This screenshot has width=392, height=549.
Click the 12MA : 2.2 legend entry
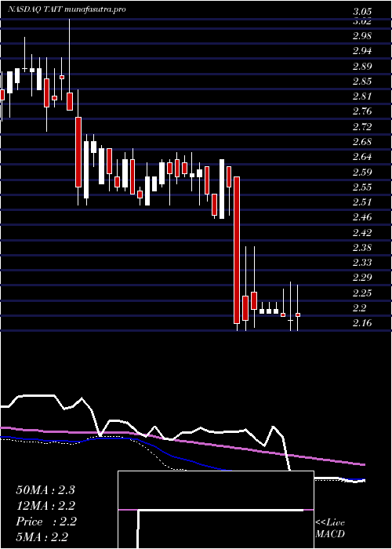coord(45,506)
